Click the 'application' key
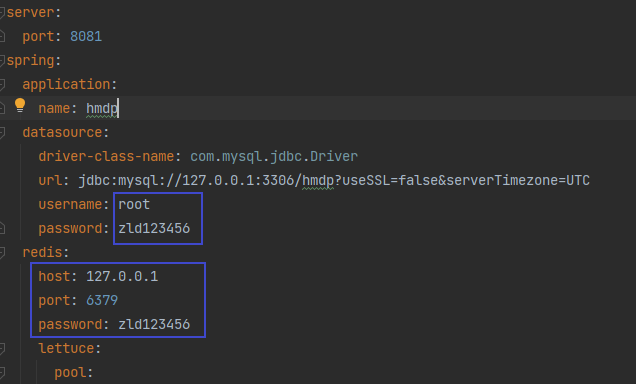Viewport: 636px width, 384px height. tap(67, 84)
